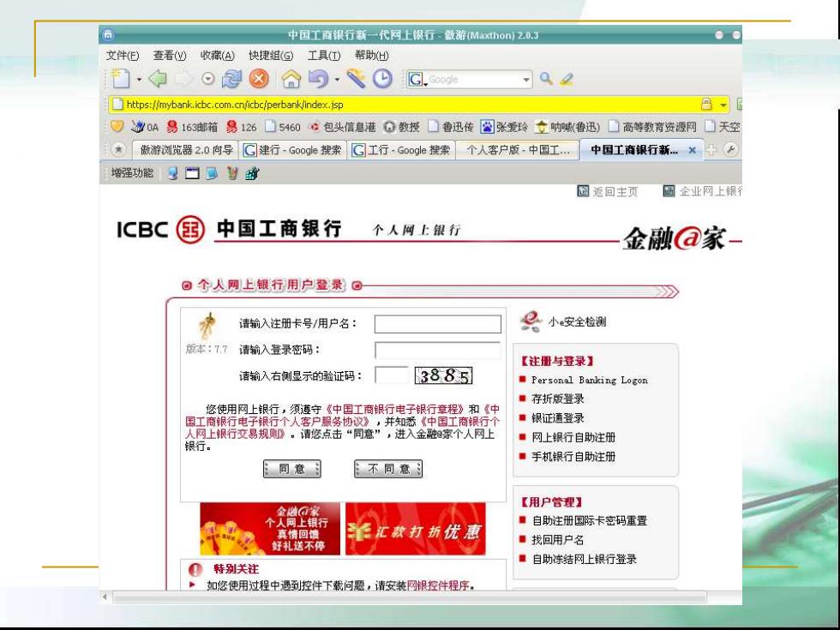Screen dimensions: 840x630
Task: Open the 文件(F) menu
Action: (x=122, y=55)
